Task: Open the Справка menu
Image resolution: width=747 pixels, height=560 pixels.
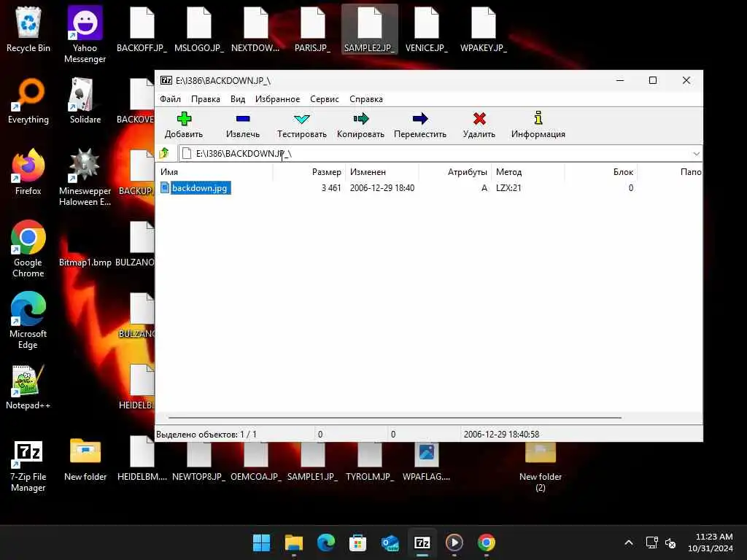Action: (x=366, y=99)
